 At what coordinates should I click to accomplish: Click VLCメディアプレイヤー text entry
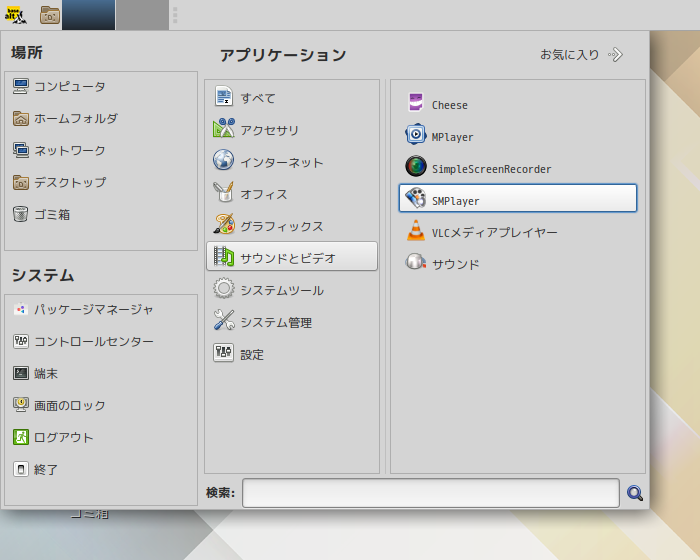pos(495,233)
